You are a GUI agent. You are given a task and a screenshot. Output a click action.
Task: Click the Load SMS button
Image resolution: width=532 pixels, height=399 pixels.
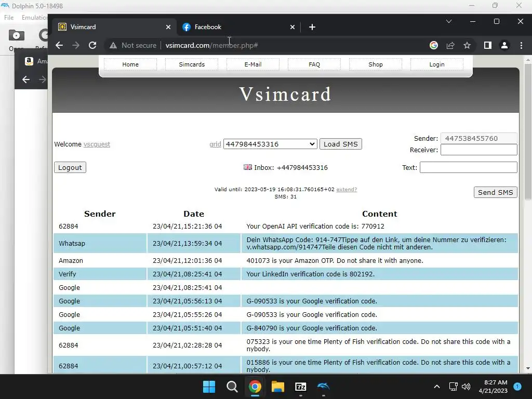(x=341, y=144)
